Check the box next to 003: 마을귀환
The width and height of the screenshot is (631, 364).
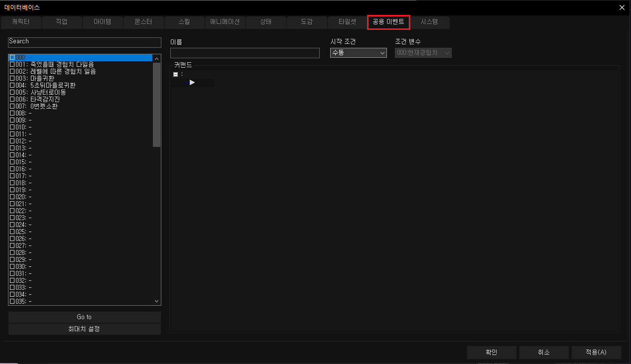coord(12,78)
